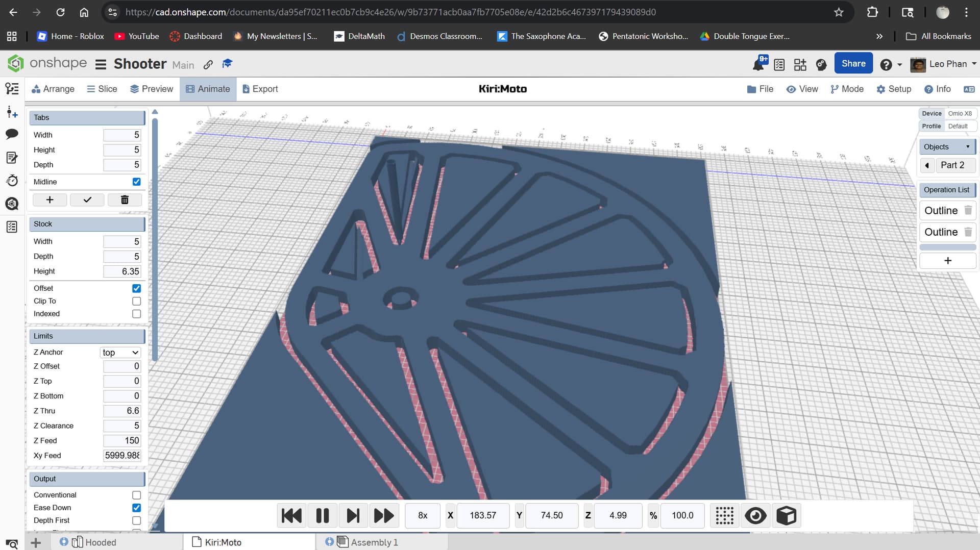
Task: Uncheck the Midline checkbox
Action: [136, 182]
